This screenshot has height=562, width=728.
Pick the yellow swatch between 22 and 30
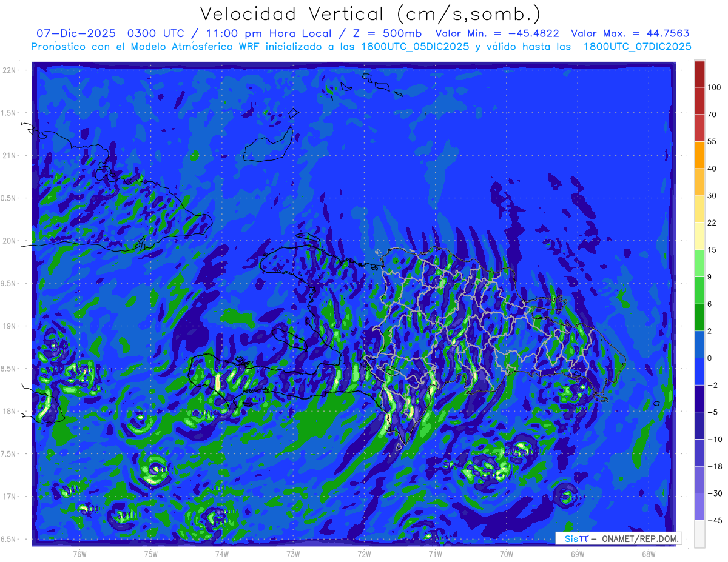pos(699,209)
